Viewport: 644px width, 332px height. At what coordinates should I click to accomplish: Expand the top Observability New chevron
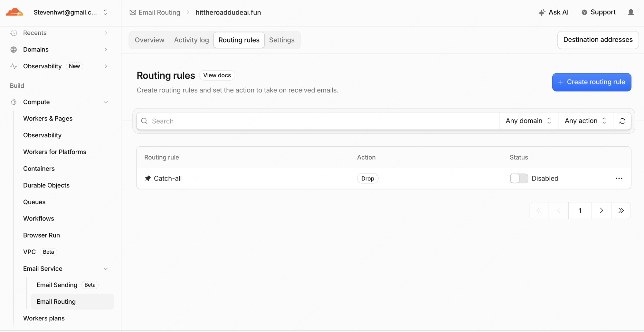point(106,66)
